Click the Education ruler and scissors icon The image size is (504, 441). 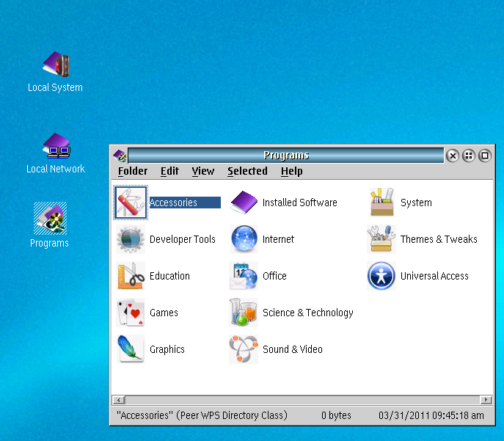[x=131, y=276]
